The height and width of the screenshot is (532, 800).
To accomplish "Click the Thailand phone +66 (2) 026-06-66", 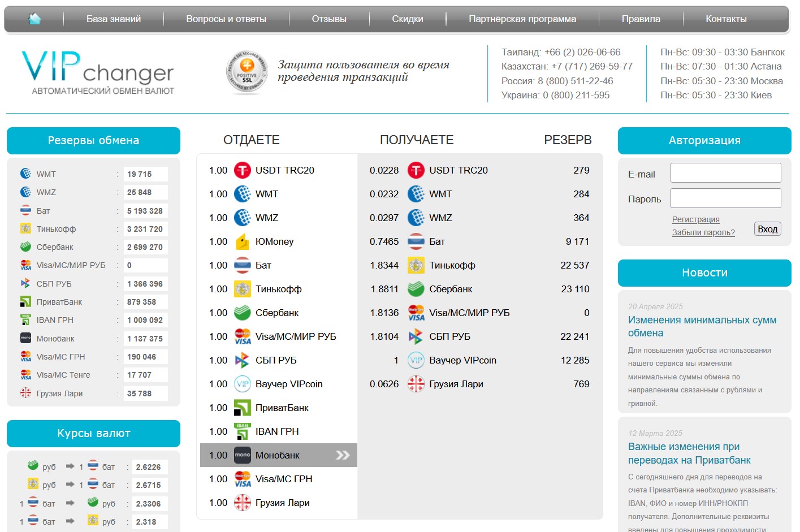I will click(x=582, y=52).
